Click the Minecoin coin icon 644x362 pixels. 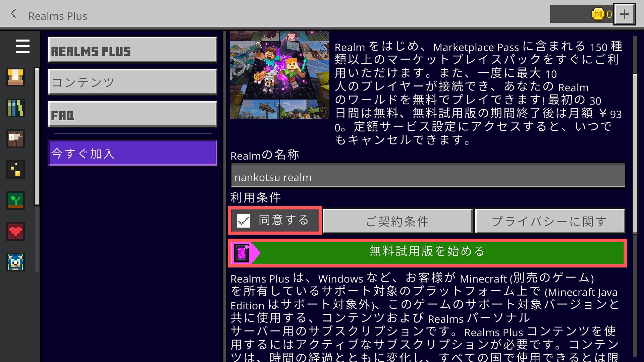(598, 14)
